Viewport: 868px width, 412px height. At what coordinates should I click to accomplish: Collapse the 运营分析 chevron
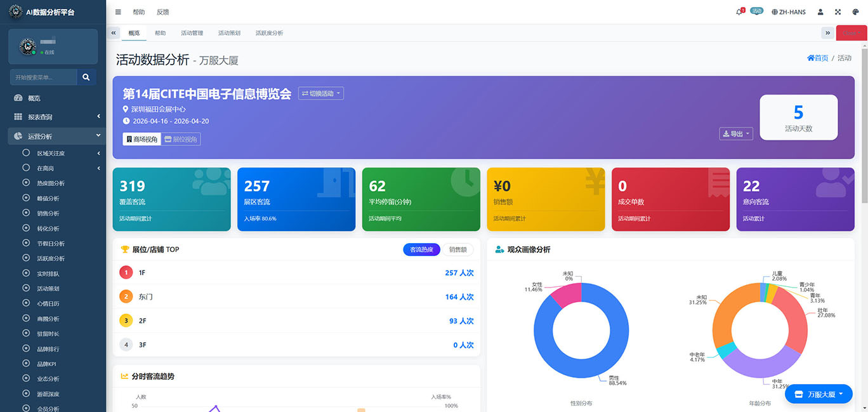(99, 136)
